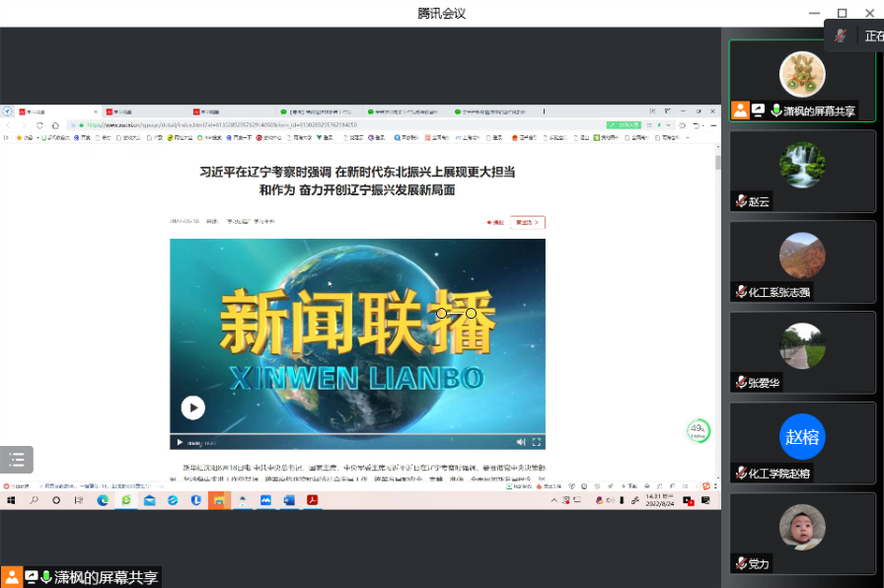
Task: Click the muted mic icon beside 党力
Action: point(740,564)
